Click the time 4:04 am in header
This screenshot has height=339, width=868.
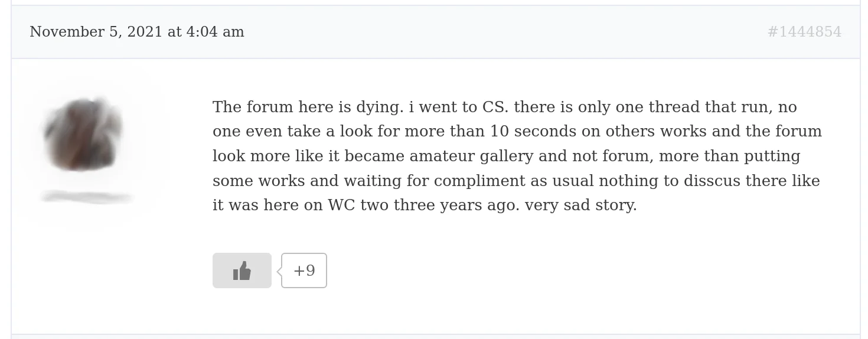click(215, 32)
